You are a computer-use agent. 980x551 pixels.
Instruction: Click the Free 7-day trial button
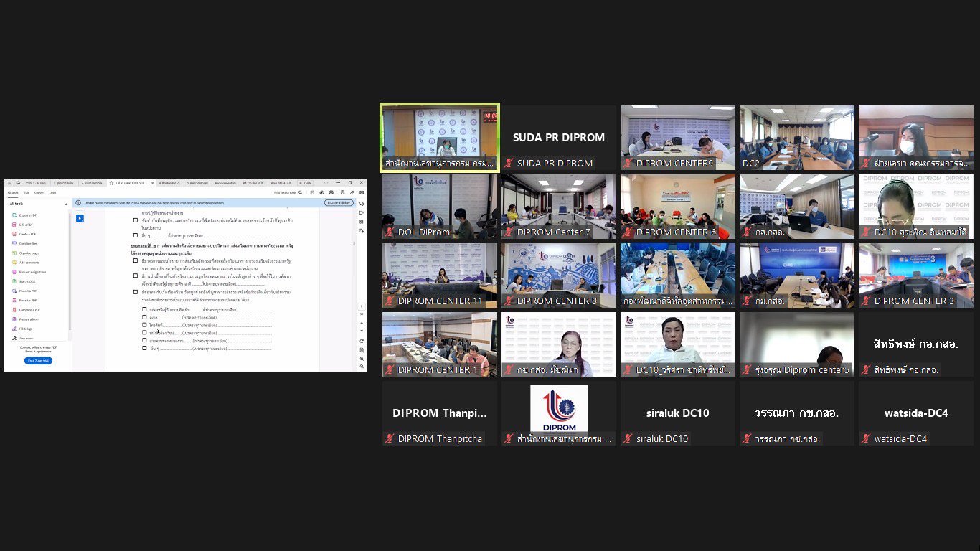(38, 360)
